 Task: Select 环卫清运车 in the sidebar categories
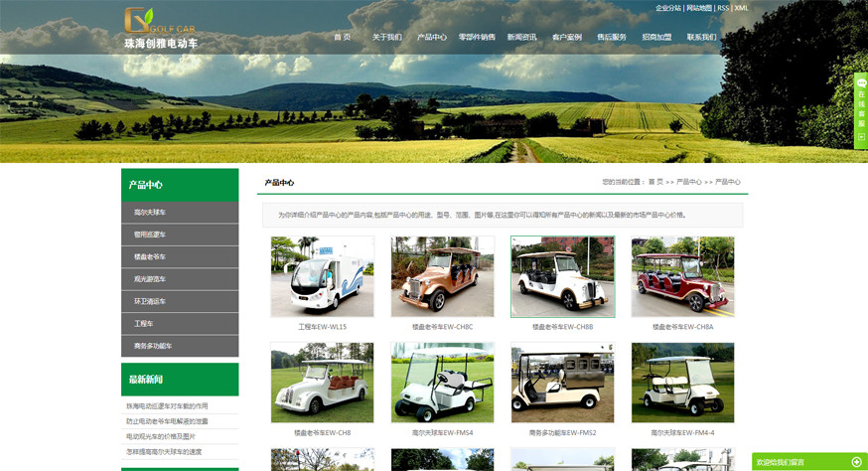point(180,301)
